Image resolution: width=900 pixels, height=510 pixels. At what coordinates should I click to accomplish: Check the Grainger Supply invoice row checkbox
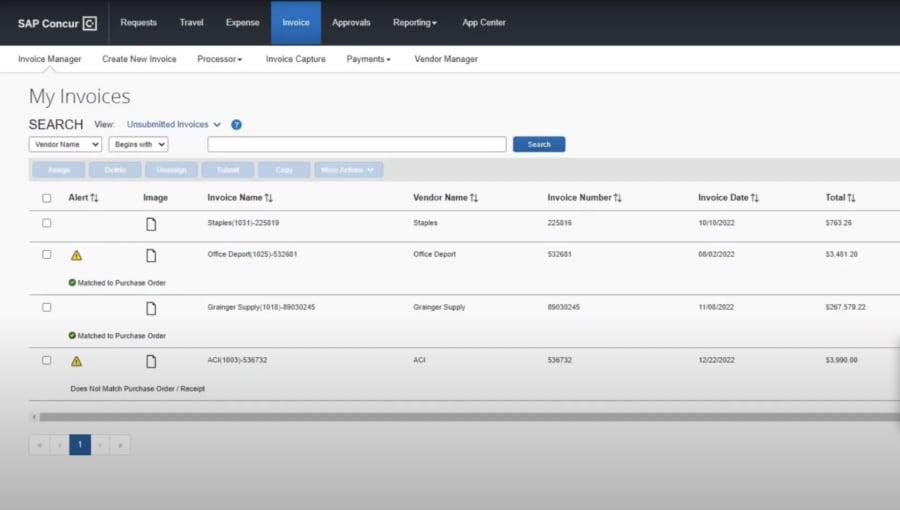(46, 307)
